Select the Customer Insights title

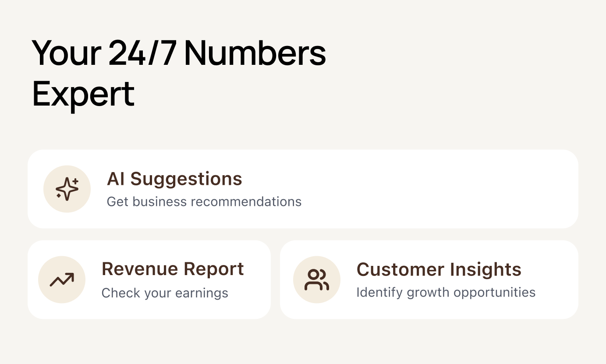click(x=439, y=269)
